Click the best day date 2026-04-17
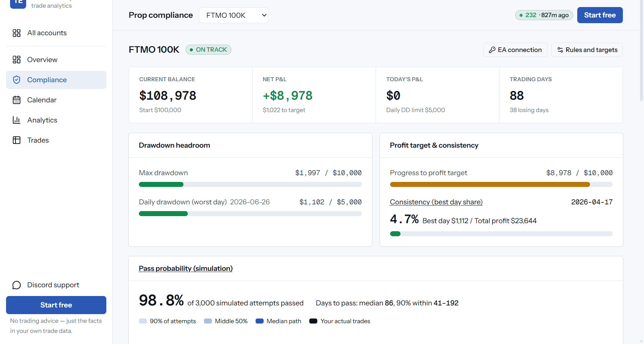 pyautogui.click(x=592, y=202)
